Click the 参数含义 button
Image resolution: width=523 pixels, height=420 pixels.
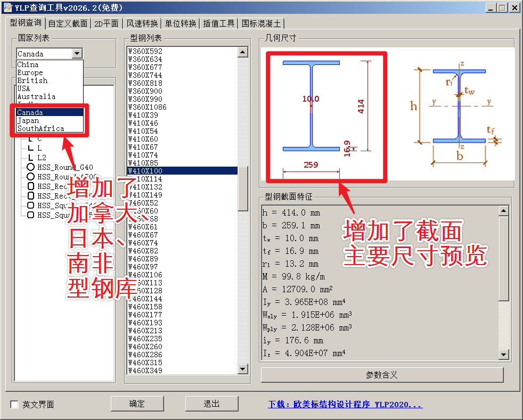coord(382,375)
